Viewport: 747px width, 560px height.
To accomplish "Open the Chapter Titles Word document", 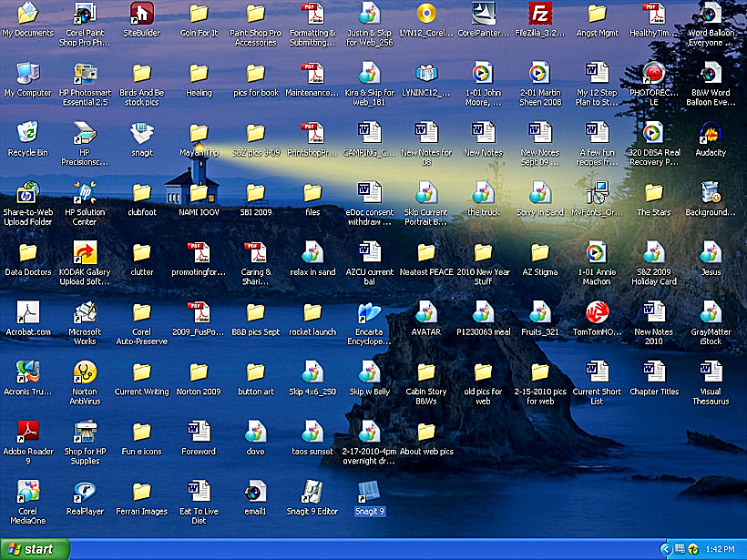I will pos(653,372).
